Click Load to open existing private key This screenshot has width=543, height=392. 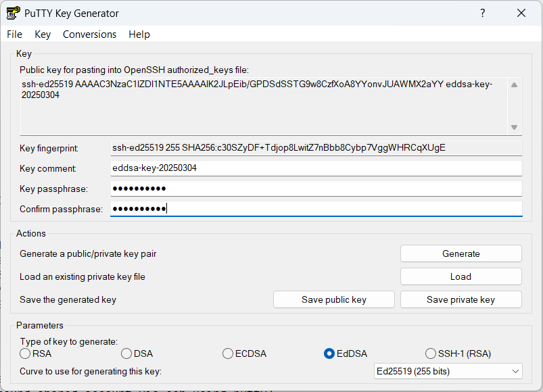(x=461, y=276)
